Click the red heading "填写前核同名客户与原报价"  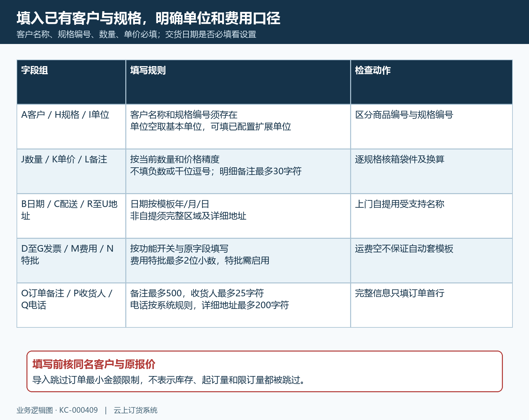pos(94,364)
